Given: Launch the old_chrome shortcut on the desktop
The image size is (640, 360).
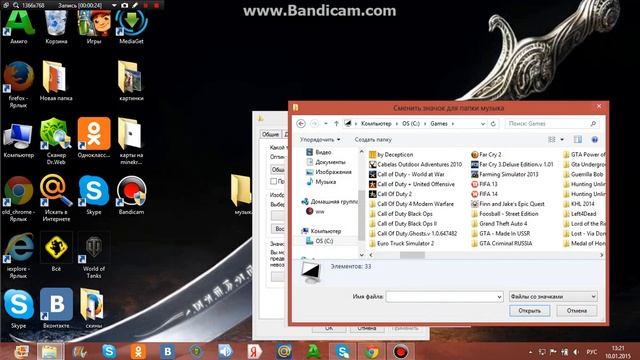Looking at the screenshot, I should pyautogui.click(x=18, y=198).
